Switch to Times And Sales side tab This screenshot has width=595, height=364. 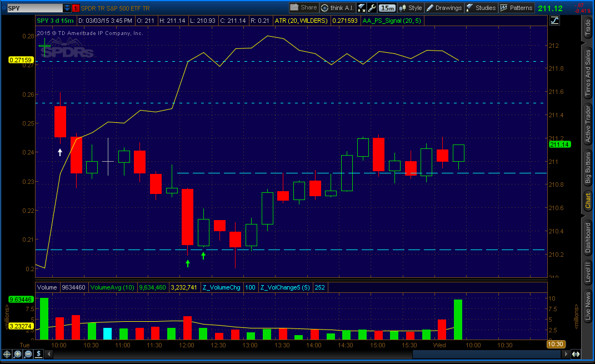588,73
